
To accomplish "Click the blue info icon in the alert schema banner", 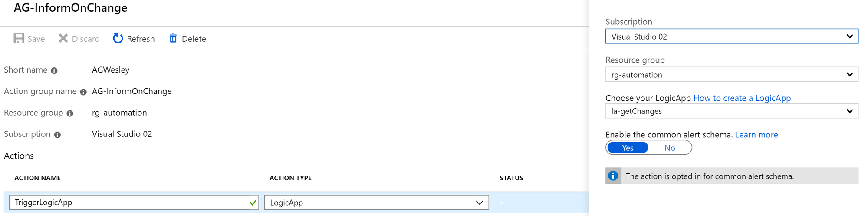I will click(613, 176).
